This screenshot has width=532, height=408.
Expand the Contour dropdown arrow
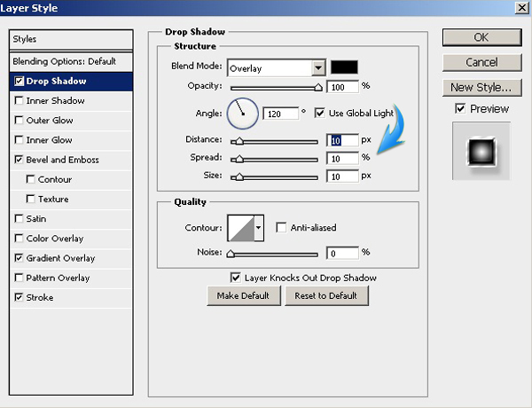point(258,228)
